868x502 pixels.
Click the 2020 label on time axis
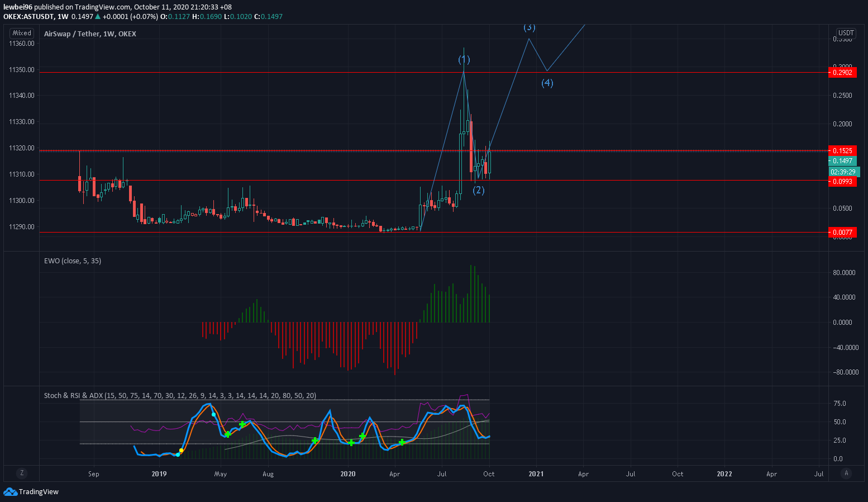348,474
